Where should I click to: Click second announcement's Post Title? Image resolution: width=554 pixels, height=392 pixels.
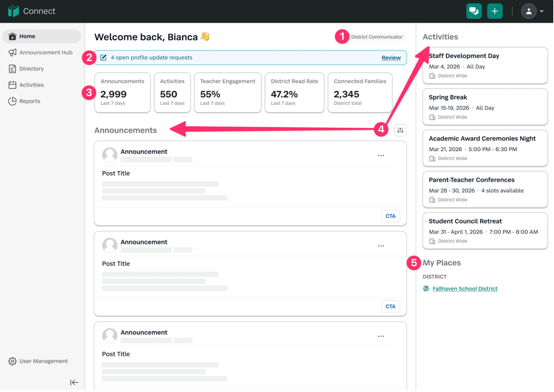[116, 264]
